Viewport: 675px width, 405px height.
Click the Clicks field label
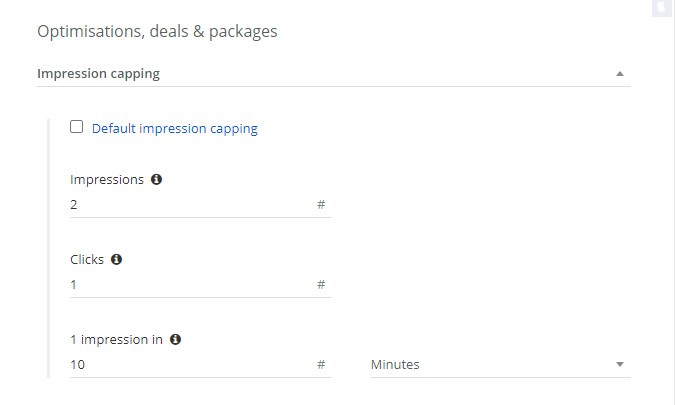87,260
